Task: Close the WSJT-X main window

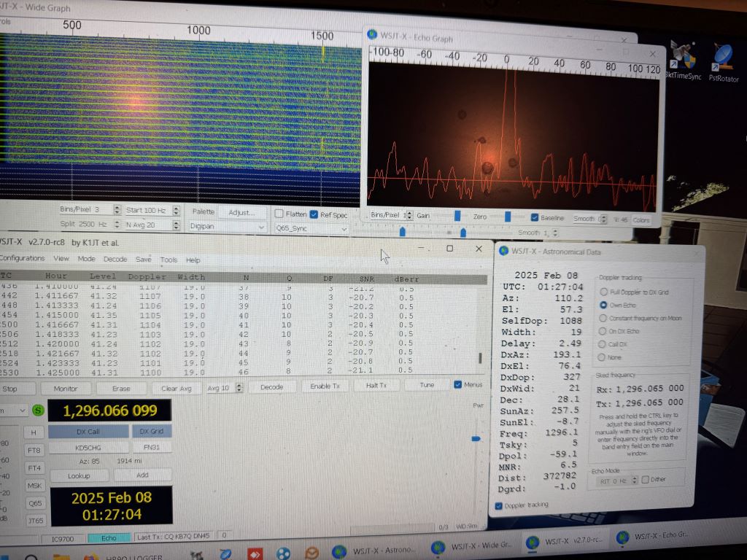Action: point(479,249)
